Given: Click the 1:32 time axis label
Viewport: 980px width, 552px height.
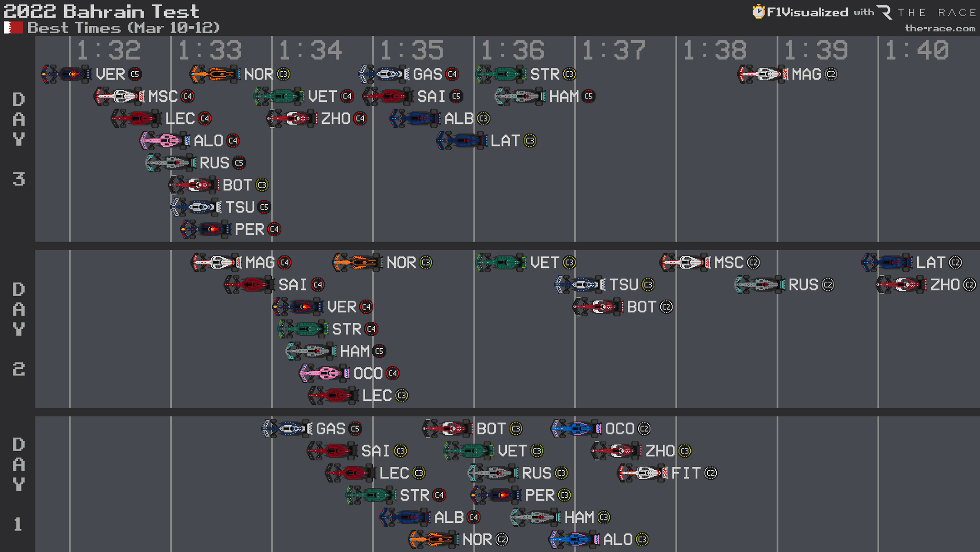Looking at the screenshot, I should click(109, 50).
